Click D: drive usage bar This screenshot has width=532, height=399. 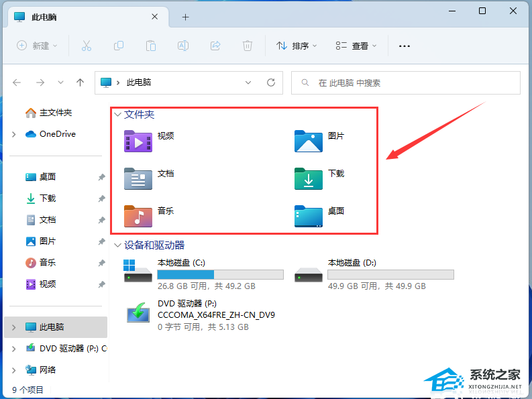pyautogui.click(x=391, y=274)
